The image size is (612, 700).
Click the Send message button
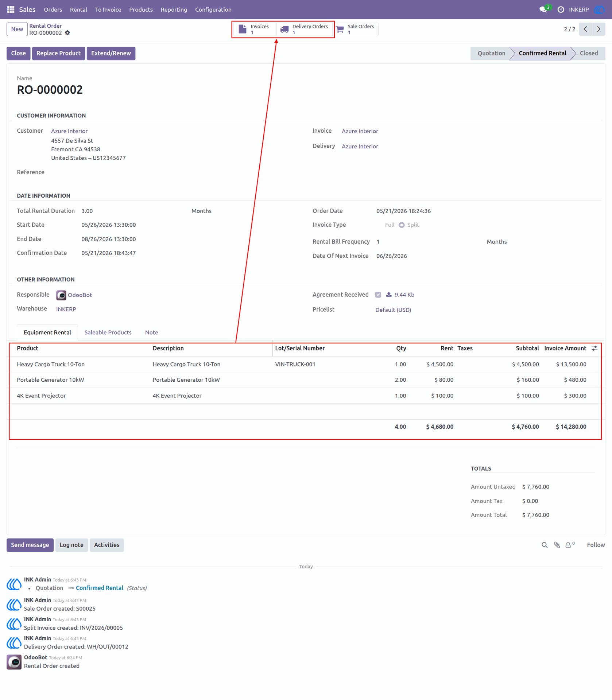30,545
